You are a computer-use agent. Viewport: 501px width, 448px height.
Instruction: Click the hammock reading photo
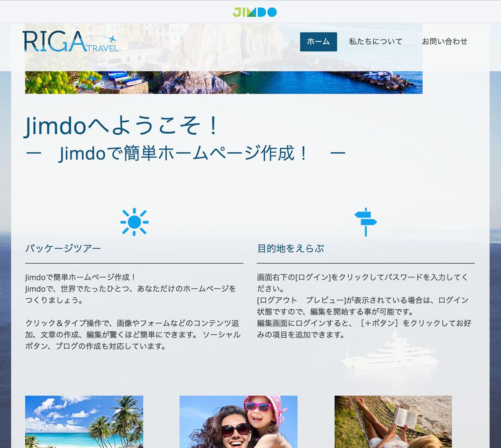(393, 421)
